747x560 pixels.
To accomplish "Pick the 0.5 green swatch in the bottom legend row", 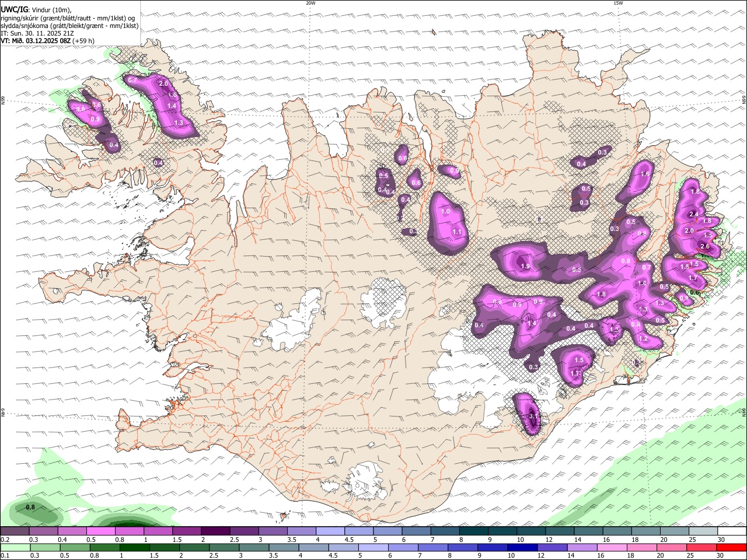I will click(75, 548).
